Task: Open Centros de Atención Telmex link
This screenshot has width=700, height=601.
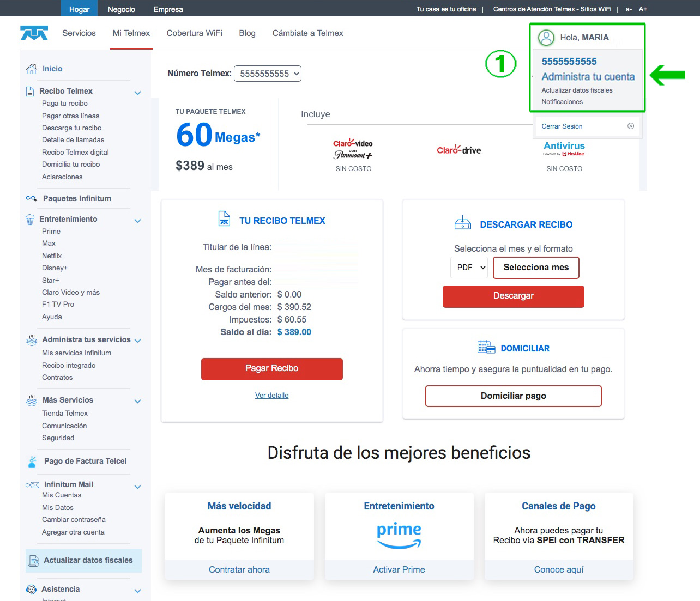Action: click(552, 9)
